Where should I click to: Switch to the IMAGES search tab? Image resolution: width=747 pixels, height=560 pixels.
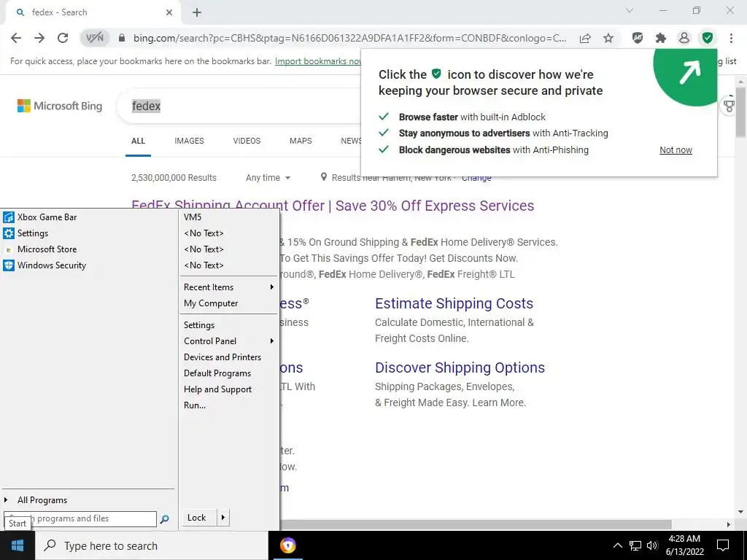click(x=189, y=141)
